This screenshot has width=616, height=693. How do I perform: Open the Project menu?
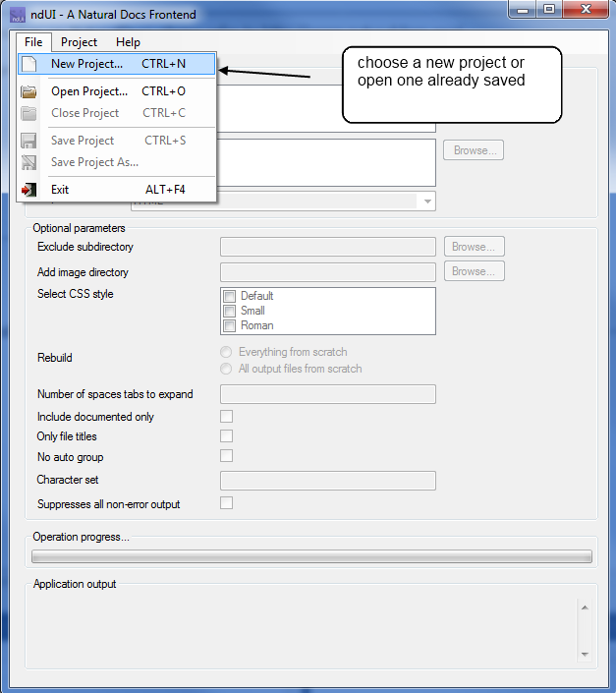(79, 42)
